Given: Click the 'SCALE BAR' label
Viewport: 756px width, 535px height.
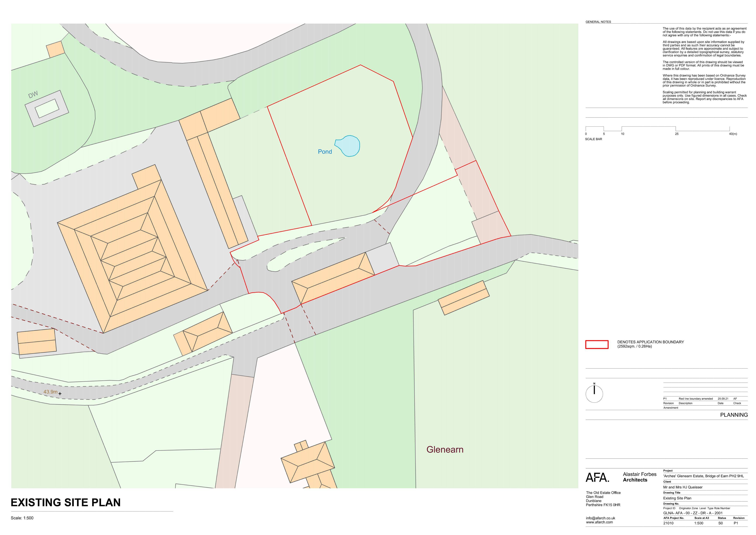Looking at the screenshot, I should pos(593,139).
